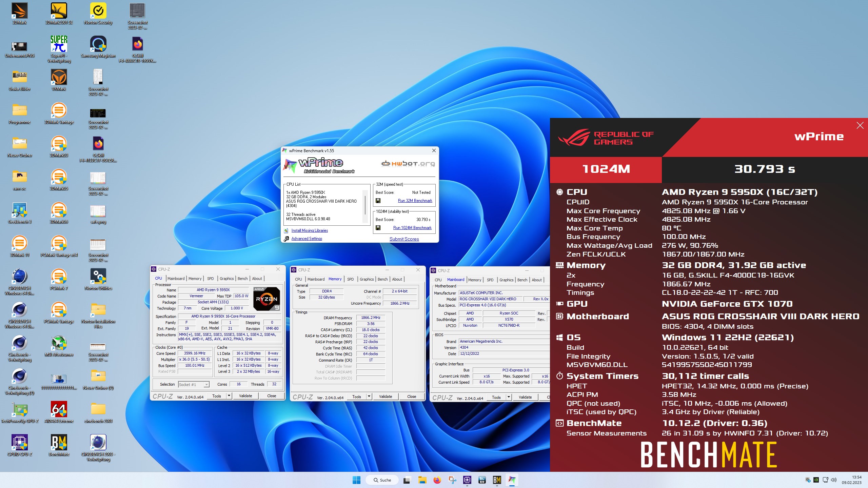The width and height of the screenshot is (868, 488).
Task: Open the Programme folder icon
Action: (x=19, y=113)
